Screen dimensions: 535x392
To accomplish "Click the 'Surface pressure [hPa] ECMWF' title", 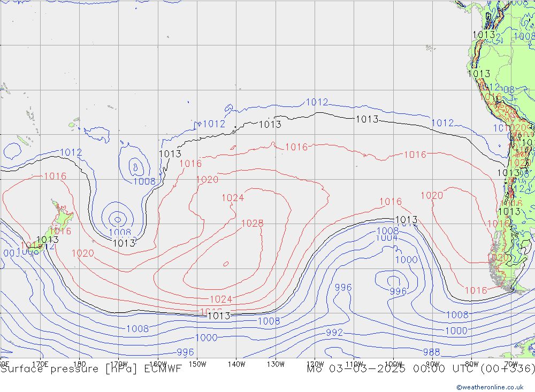I will 91,369.
